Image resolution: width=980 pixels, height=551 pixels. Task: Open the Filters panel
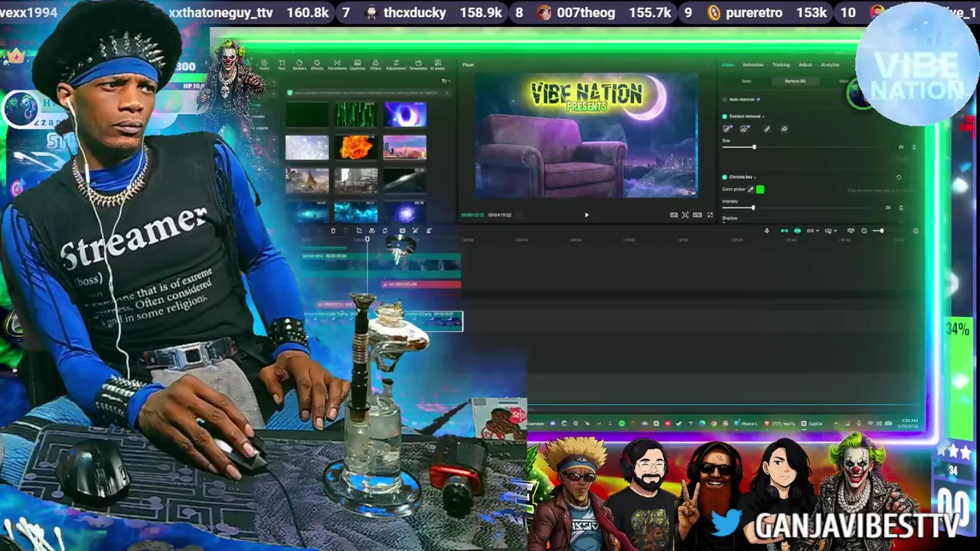375,64
